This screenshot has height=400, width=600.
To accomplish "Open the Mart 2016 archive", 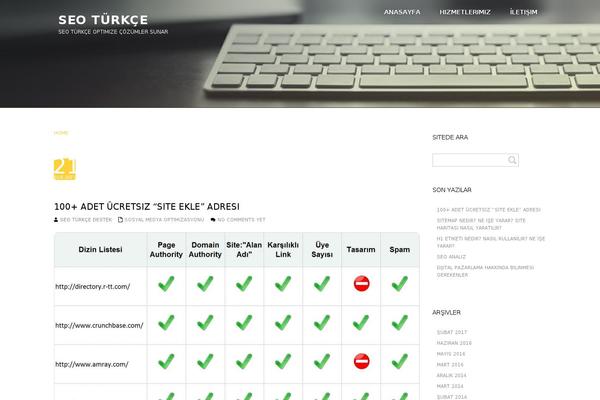I will click(450, 364).
